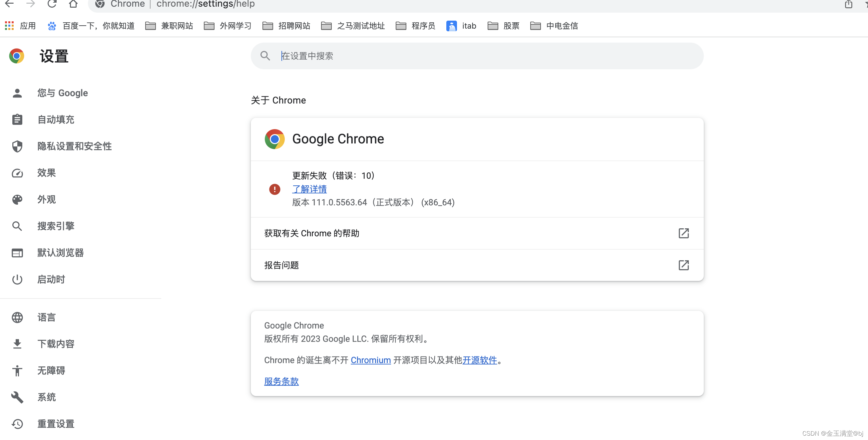868x440 pixels.
Task: Click the 报告问题 row
Action: 477,265
